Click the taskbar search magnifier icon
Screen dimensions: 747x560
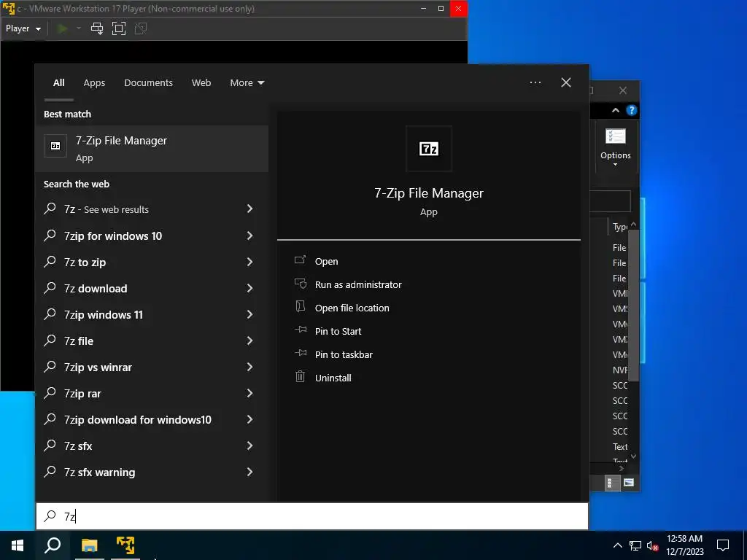[53, 545]
